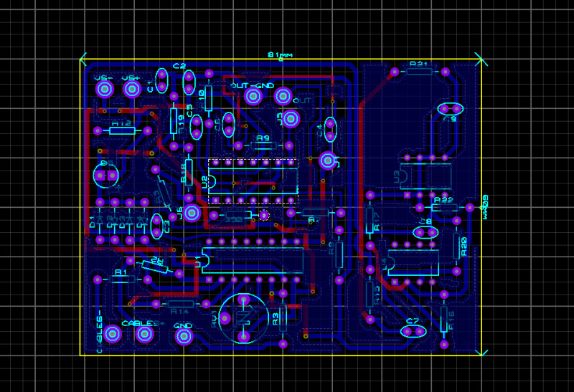Click the CABLES- connector pad
Viewport: 574px width, 392px height.
(x=112, y=334)
